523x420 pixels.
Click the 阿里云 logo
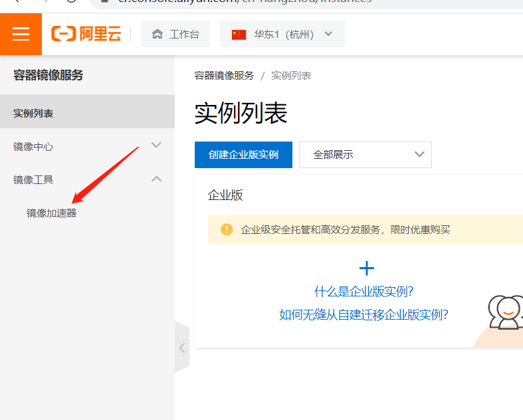click(x=86, y=34)
